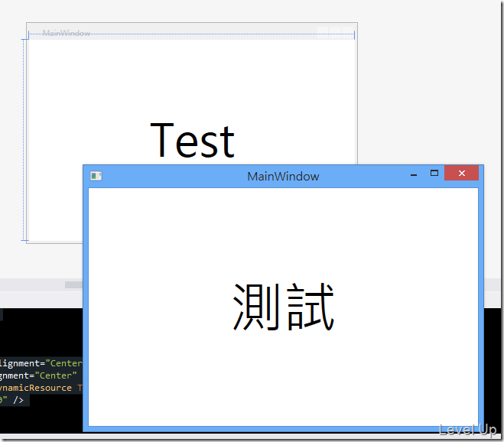Viewport: 504px width, 442px height.
Task: Click the lignment="Center code line
Action: pyautogui.click(x=41, y=363)
